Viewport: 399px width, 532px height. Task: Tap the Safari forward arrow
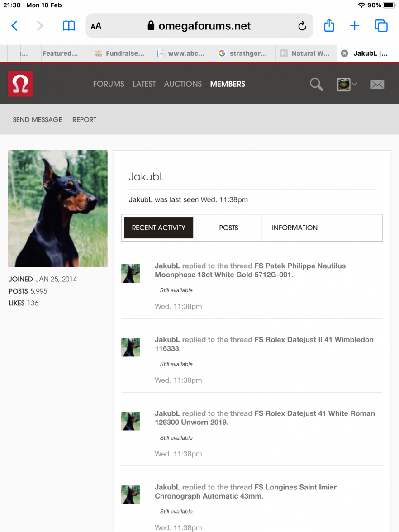point(40,26)
